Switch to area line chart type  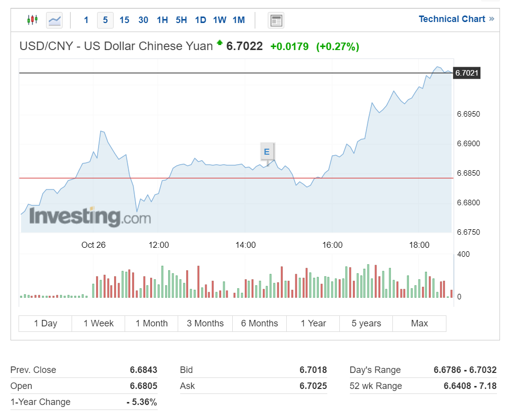[54, 21]
